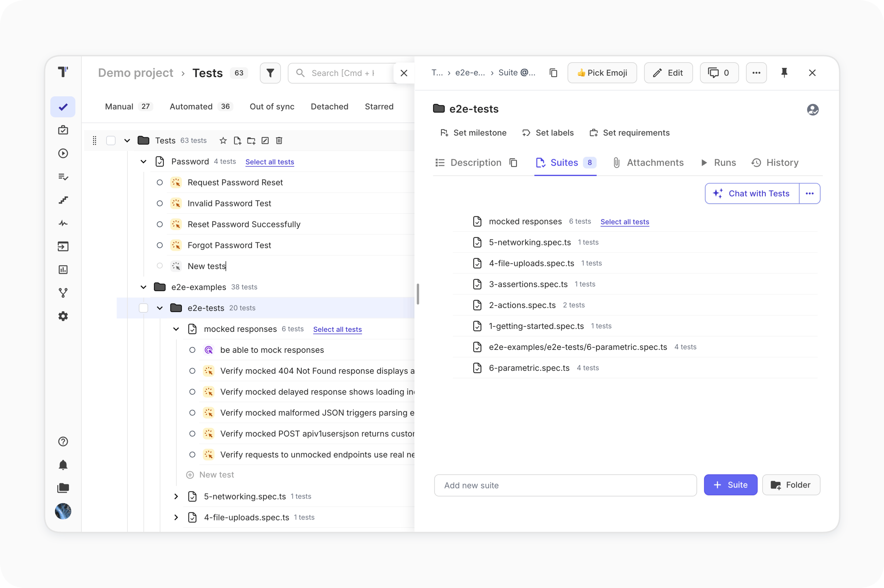
Task: Open the projects folder icon in the sidebar
Action: [63, 488]
